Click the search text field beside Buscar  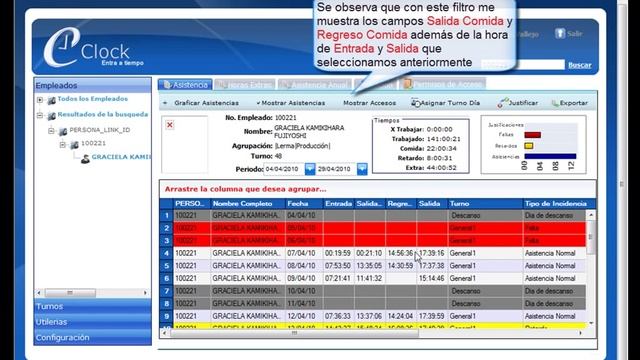click(x=523, y=64)
